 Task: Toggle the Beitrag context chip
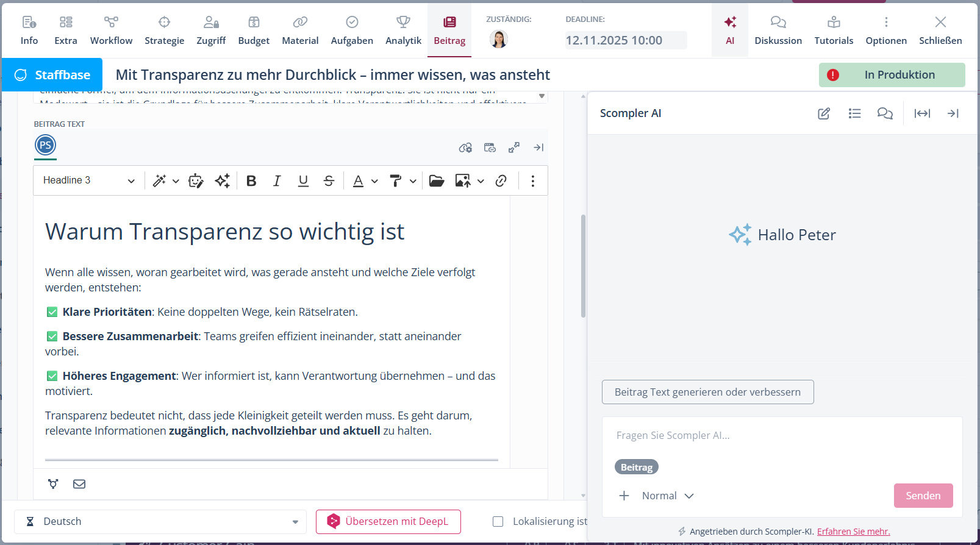[636, 467]
